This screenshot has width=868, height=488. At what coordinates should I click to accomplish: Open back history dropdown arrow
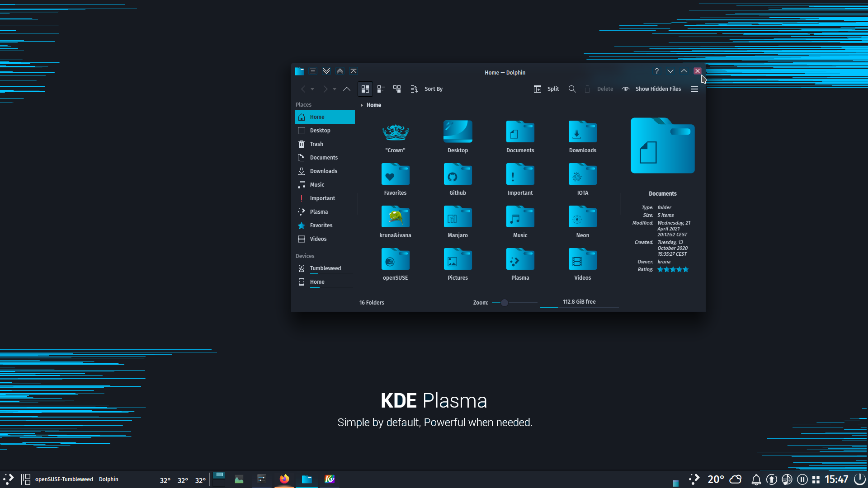[312, 89]
